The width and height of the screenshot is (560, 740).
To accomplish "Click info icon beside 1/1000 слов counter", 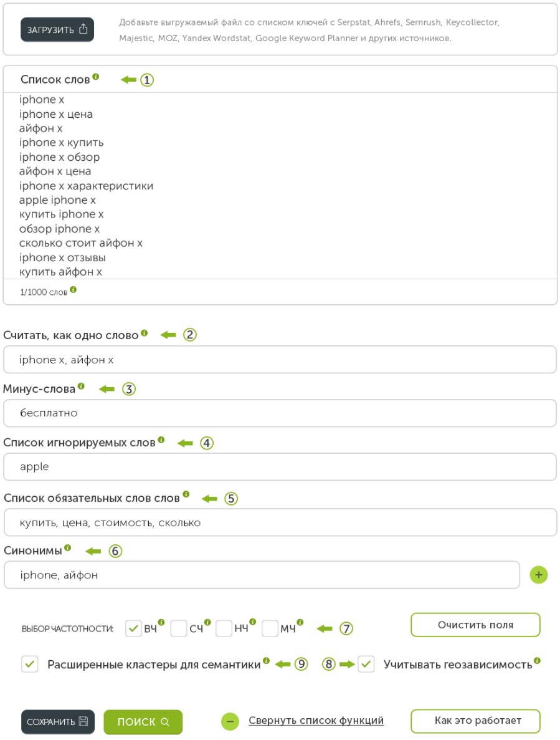I will tap(73, 290).
